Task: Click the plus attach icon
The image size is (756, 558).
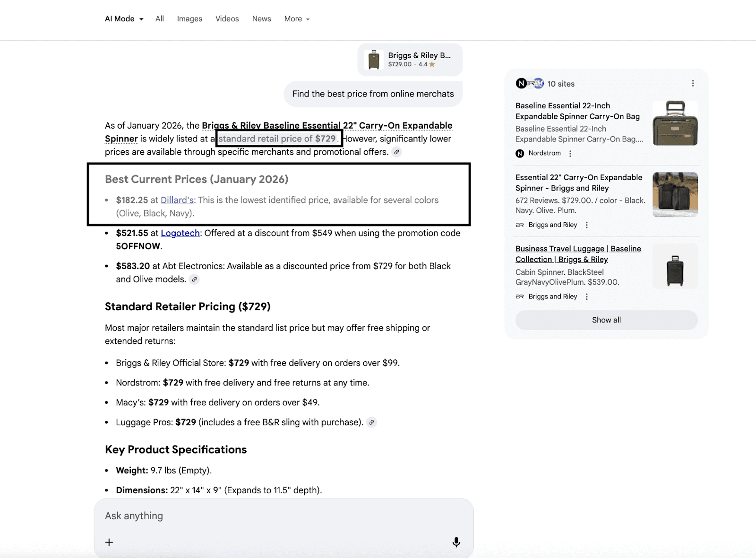Action: 109,542
